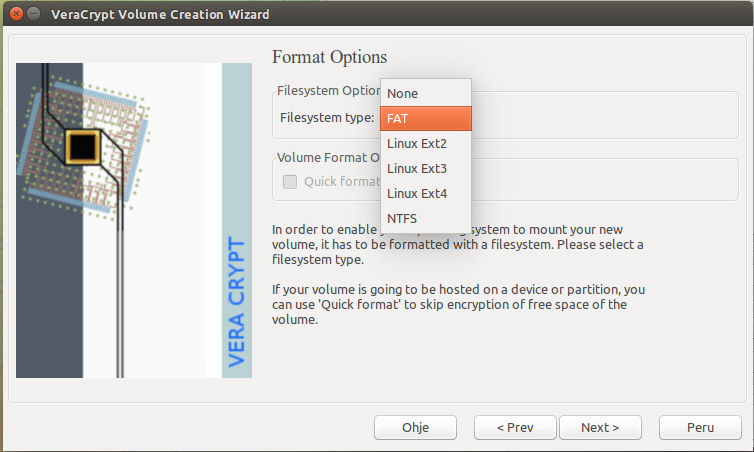Click the Format Options heading
This screenshot has height=452, width=754.
click(x=329, y=57)
